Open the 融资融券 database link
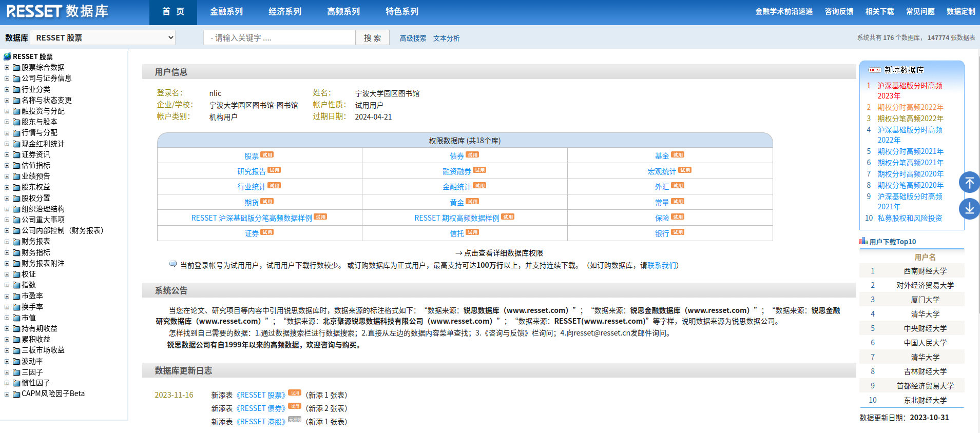The height and width of the screenshot is (433, 980). pos(457,171)
